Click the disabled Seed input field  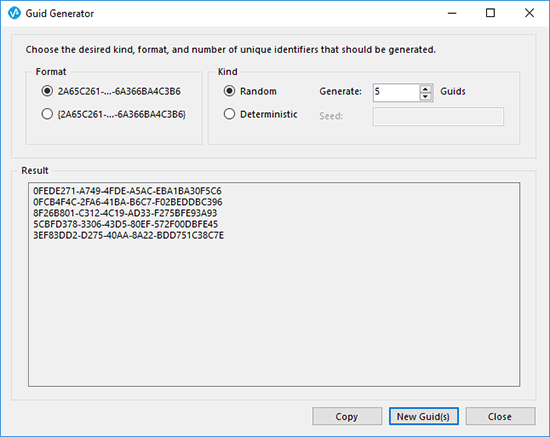pyautogui.click(x=438, y=116)
